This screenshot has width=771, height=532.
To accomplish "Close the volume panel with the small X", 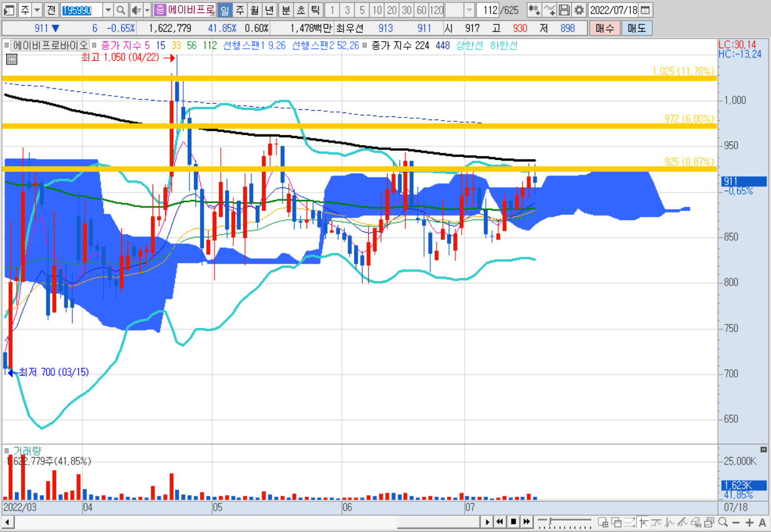I will click(763, 449).
